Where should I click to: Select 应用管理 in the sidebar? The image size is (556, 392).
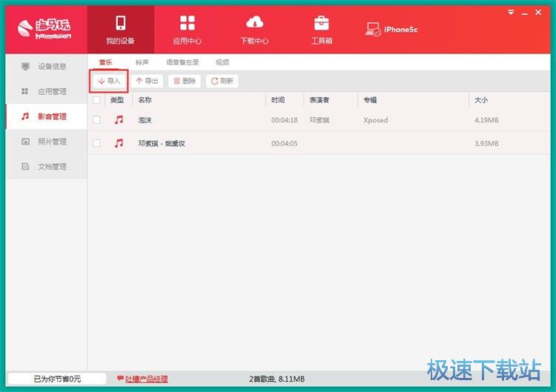pos(47,91)
